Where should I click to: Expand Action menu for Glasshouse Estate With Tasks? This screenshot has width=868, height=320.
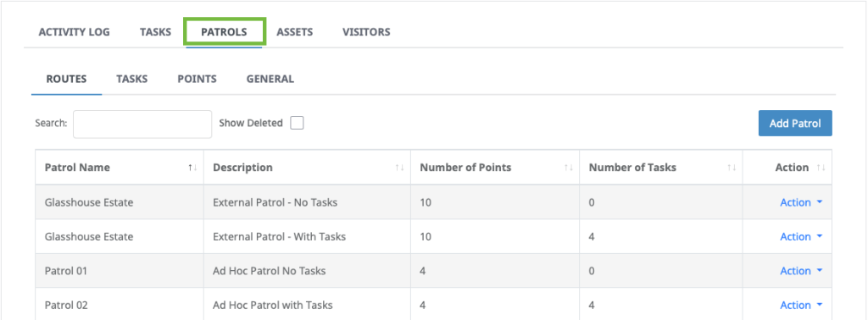[x=801, y=236]
